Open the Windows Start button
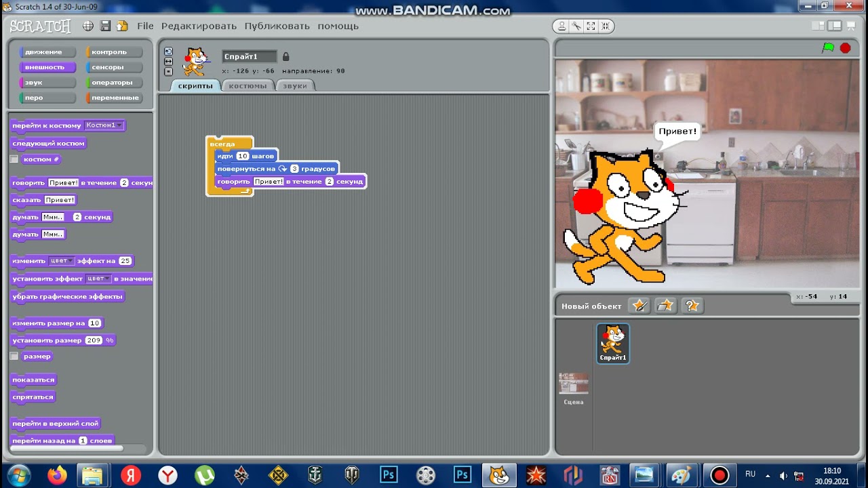 pyautogui.click(x=19, y=475)
